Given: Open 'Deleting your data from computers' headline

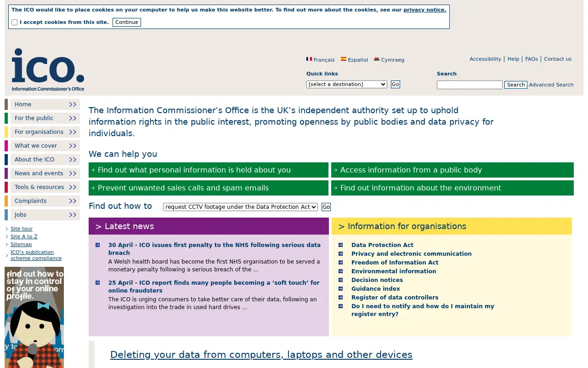Looking at the screenshot, I should point(261,355).
